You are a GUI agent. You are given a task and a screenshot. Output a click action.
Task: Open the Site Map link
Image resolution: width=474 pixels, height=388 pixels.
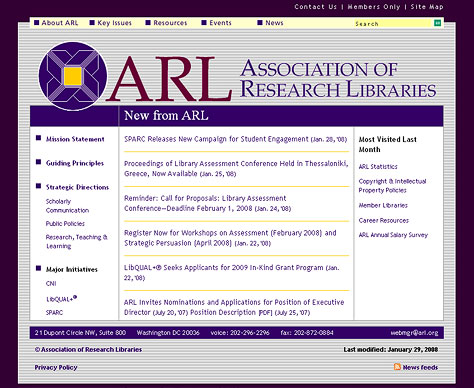(x=427, y=7)
